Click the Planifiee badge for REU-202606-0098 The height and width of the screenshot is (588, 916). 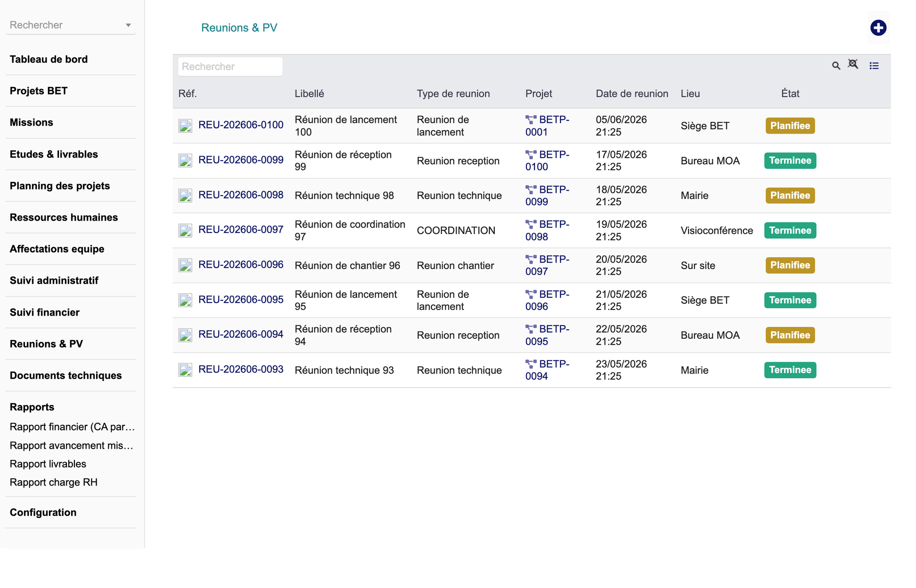coord(790,195)
